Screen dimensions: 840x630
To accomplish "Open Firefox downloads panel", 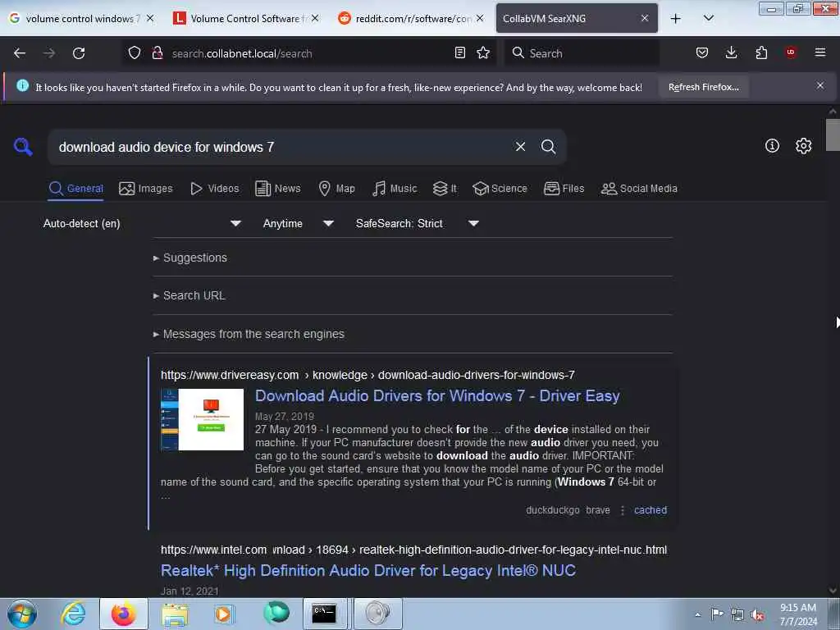I will tap(731, 52).
